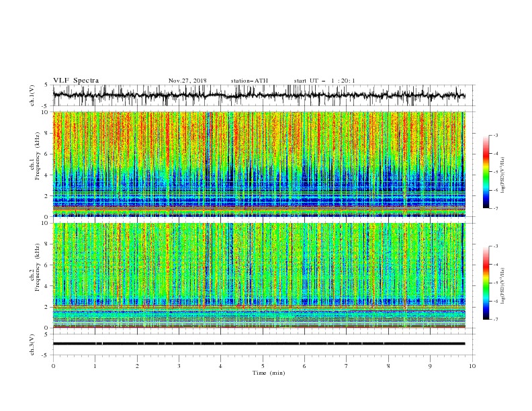The image size is (532, 411).
Task: Click the "-3" tick on ch.1 colorbar
Action: tap(496, 135)
